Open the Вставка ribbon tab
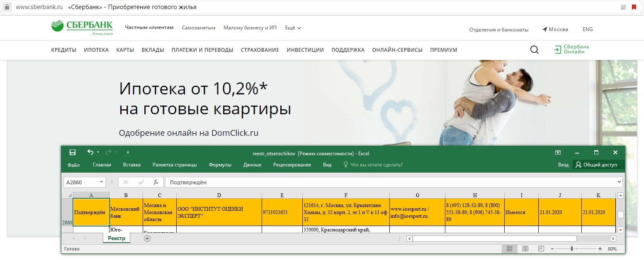Viewport: 644px width, 260px height. 132,165
